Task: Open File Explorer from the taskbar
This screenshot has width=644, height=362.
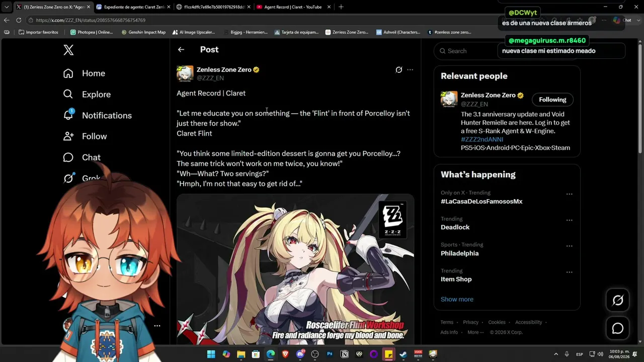Action: pos(241,354)
